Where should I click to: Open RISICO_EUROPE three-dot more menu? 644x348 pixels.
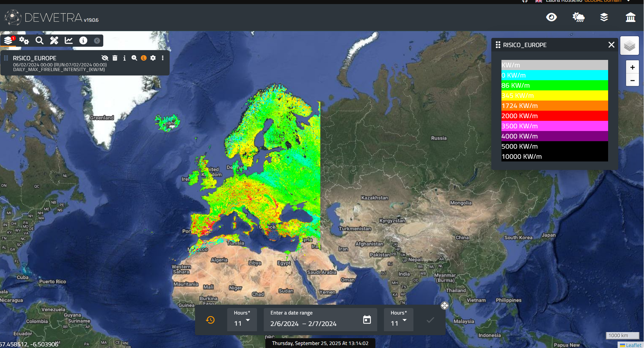(163, 58)
